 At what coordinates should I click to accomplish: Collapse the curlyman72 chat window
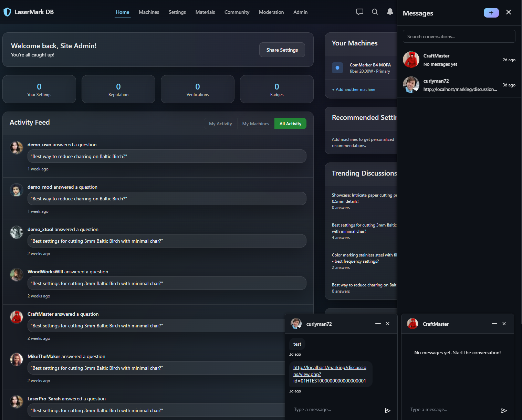[378, 324]
